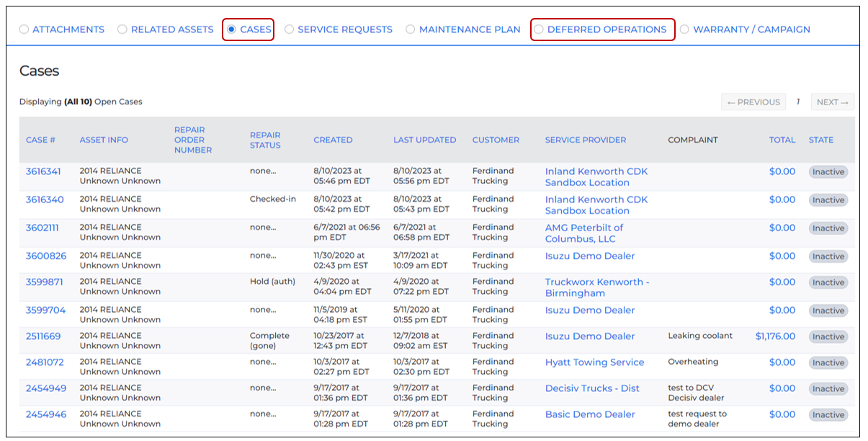This screenshot has height=441, width=868.
Task: Click the Inactive badge for case 3616341
Action: click(x=828, y=171)
